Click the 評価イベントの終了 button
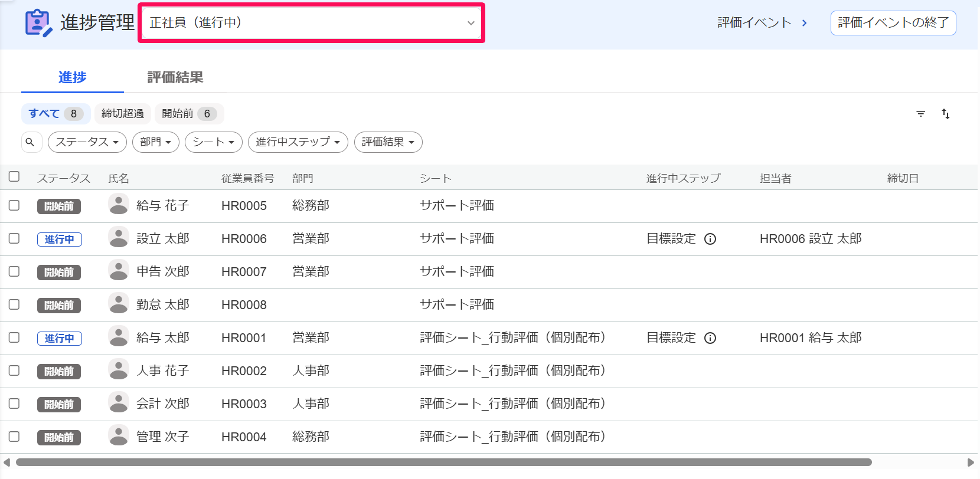The image size is (980, 479). [893, 23]
